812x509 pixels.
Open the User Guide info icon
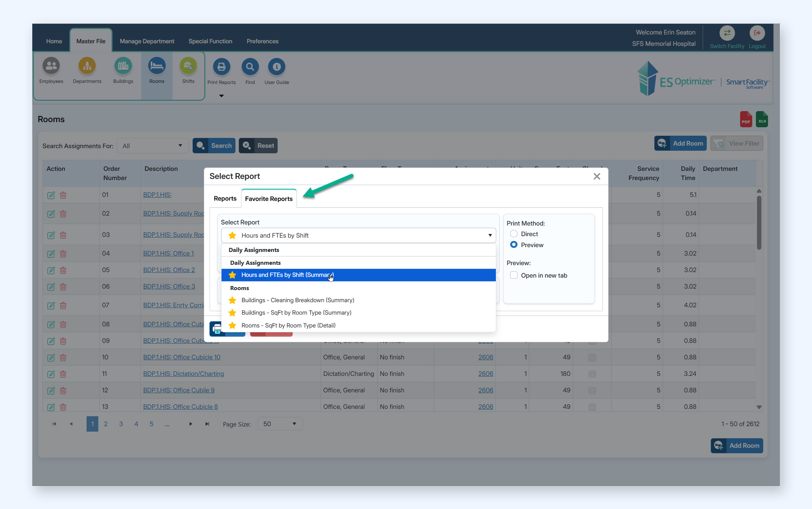[x=277, y=67]
